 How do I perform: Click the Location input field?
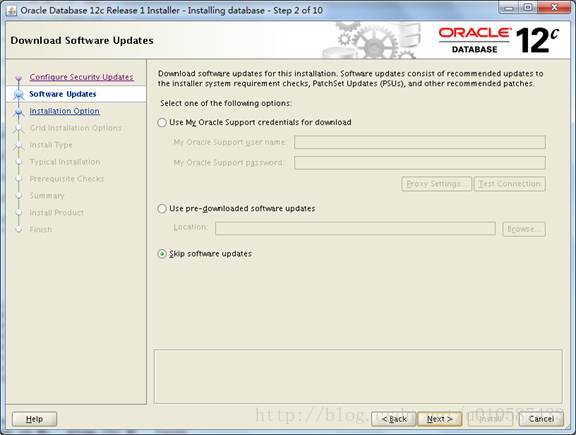tap(355, 228)
